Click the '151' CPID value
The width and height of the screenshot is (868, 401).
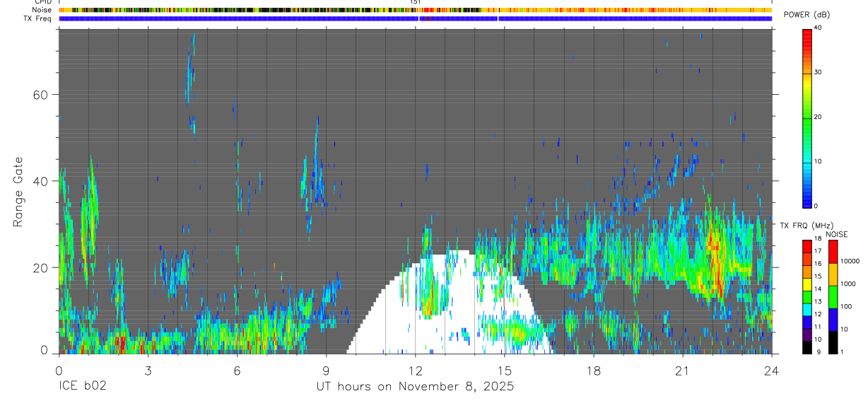pos(416,2)
